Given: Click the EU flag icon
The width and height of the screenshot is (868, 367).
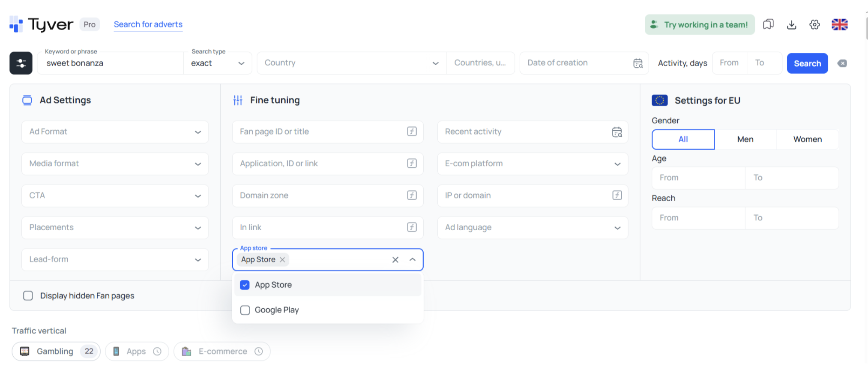Looking at the screenshot, I should coord(659,100).
